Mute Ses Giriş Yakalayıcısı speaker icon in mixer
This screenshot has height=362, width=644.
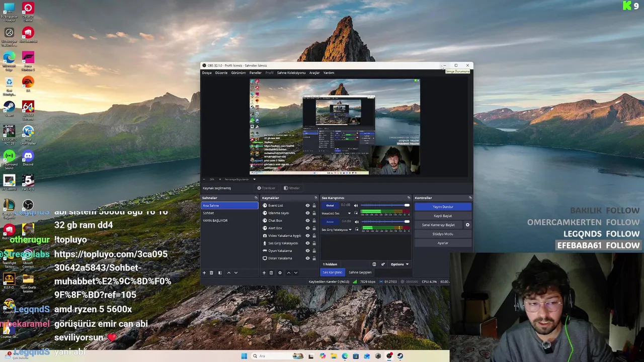pos(356,222)
